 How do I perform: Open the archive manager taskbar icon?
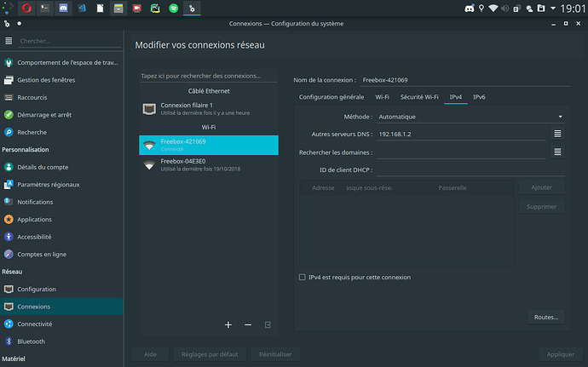(x=118, y=8)
